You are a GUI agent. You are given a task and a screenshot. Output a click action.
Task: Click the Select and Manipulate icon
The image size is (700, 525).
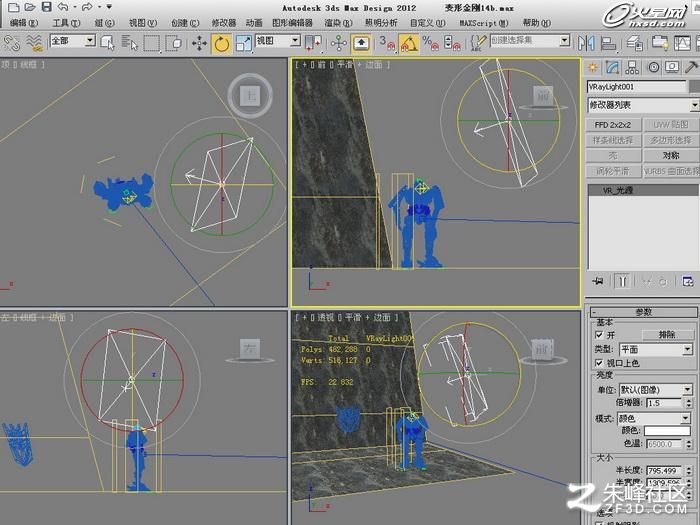[339, 43]
